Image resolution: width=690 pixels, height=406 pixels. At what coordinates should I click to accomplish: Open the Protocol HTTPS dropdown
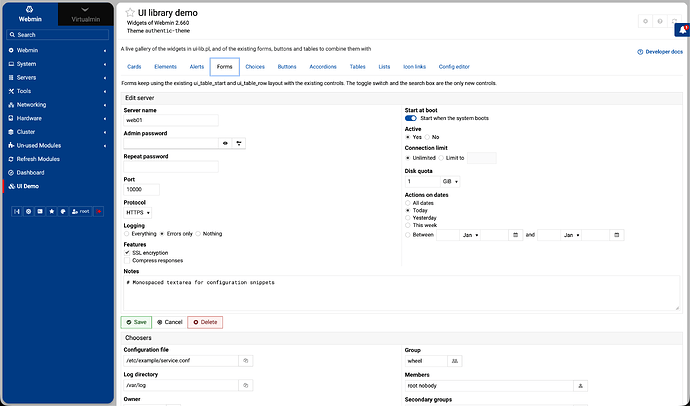click(138, 213)
